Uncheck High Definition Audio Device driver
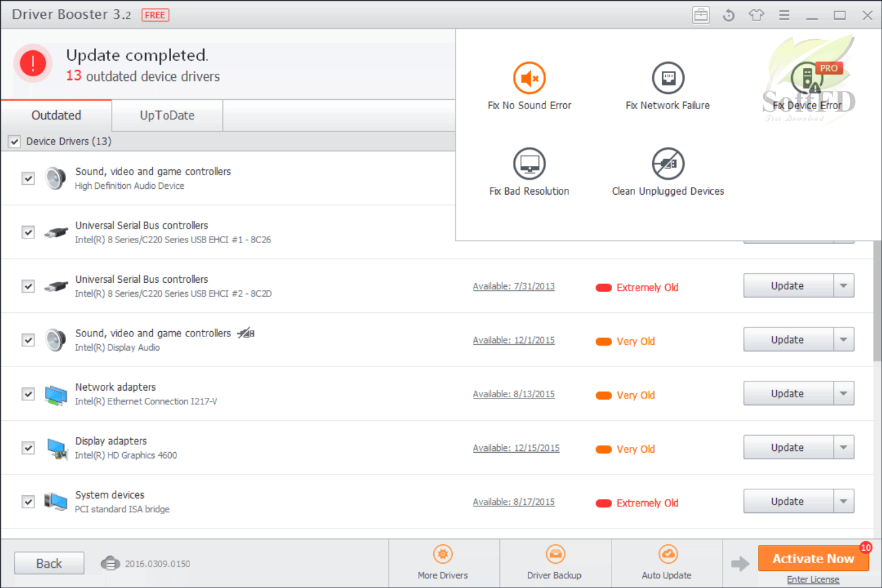The image size is (882, 588). pos(28,178)
